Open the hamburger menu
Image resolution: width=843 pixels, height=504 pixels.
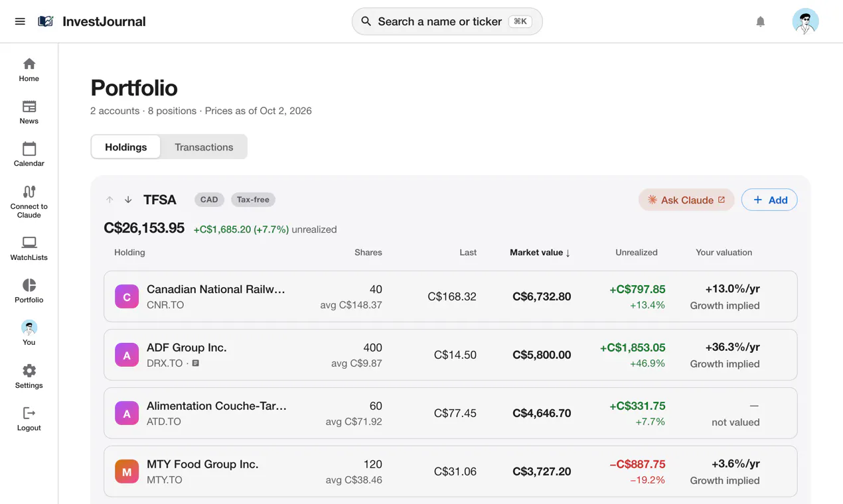point(20,21)
